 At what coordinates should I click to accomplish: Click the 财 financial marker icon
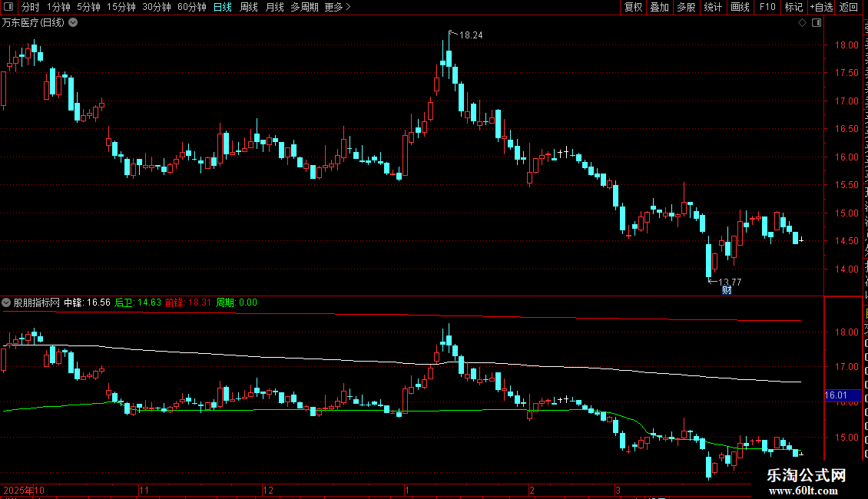[x=727, y=290]
